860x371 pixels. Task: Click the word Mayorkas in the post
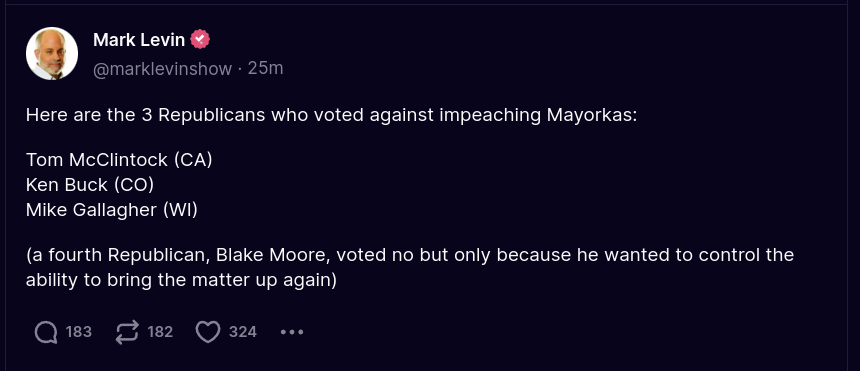coord(592,116)
